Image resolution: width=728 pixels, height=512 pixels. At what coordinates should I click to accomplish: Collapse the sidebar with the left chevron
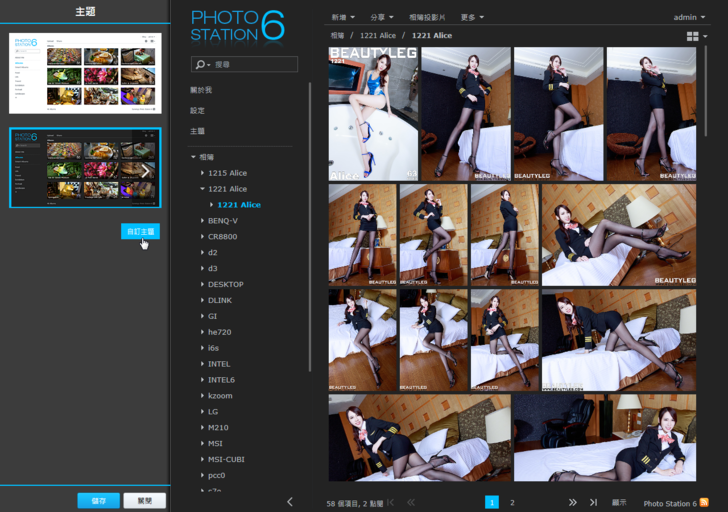[x=290, y=502]
